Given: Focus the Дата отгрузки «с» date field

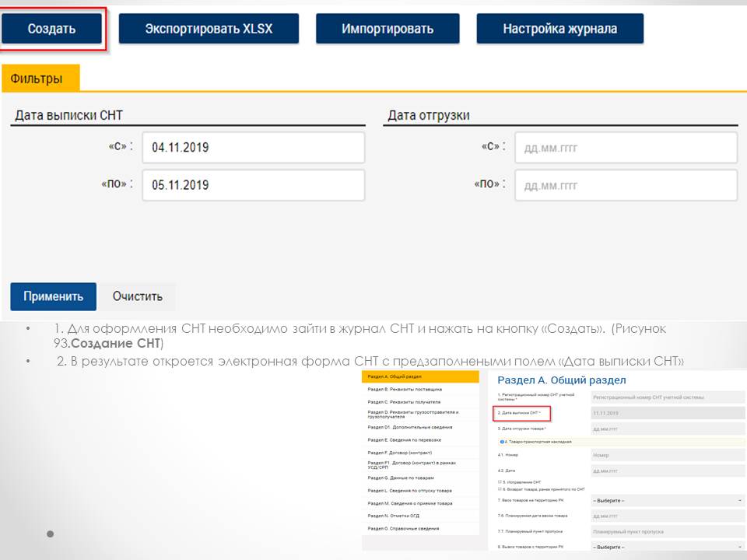Looking at the screenshot, I should (x=625, y=147).
